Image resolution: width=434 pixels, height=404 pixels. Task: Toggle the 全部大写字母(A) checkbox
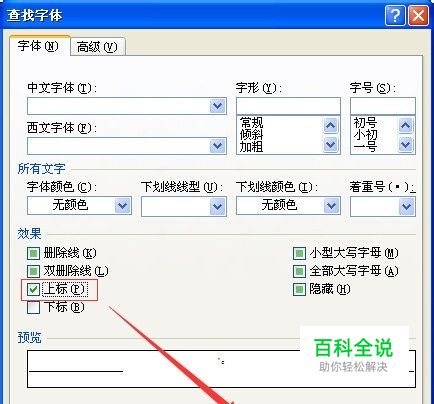click(299, 271)
